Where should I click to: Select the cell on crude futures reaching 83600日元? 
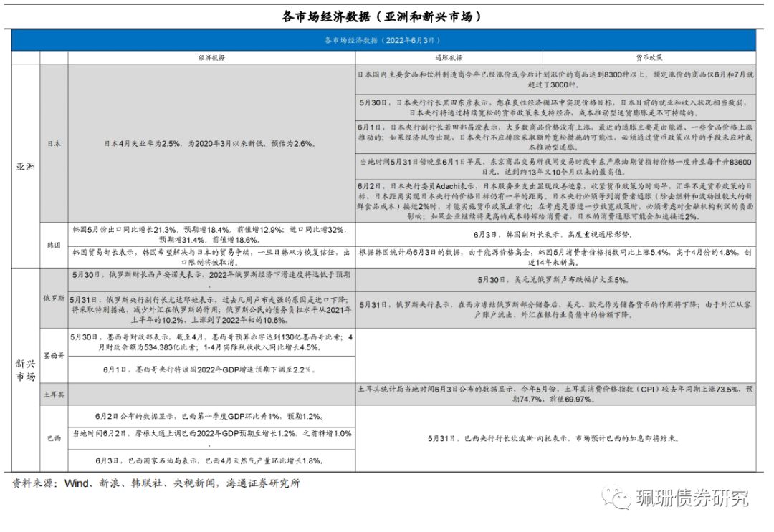tap(556, 167)
